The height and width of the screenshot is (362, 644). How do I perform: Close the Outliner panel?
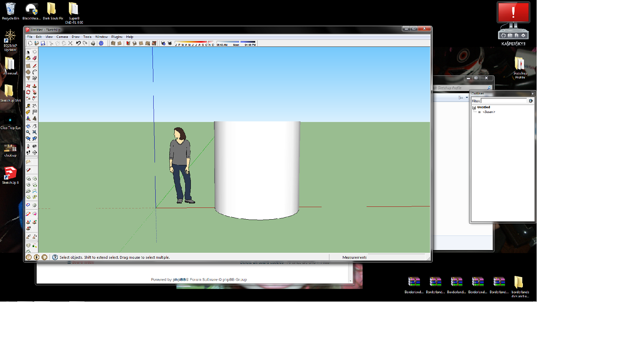coord(532,93)
